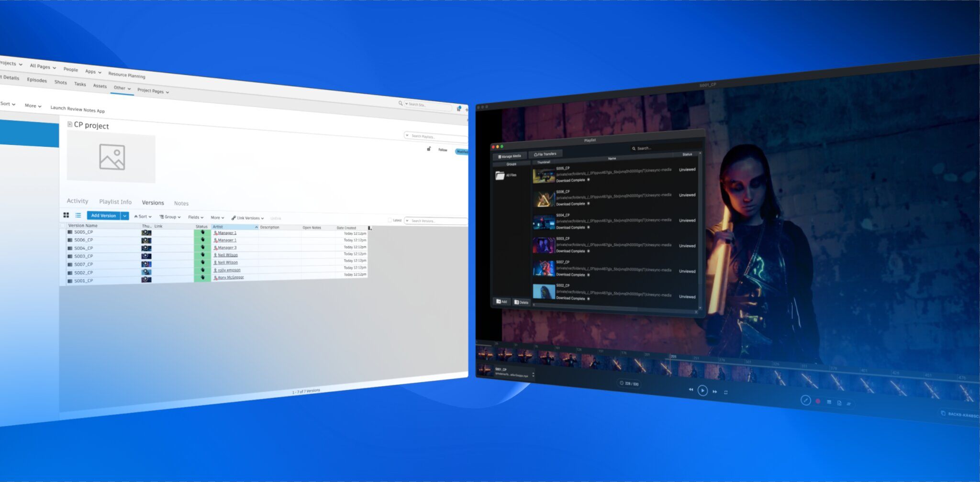Click the Playlist window search magnifier icon
This screenshot has height=482, width=980.
click(x=634, y=149)
